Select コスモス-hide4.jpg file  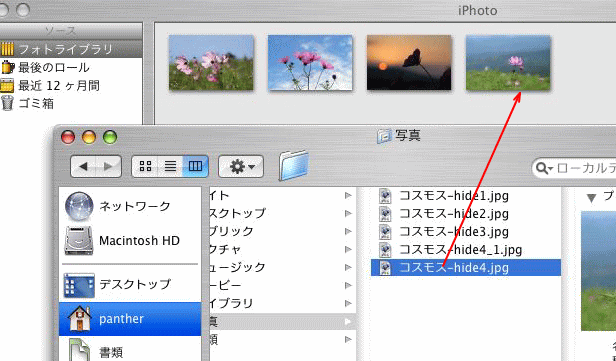tap(466, 268)
